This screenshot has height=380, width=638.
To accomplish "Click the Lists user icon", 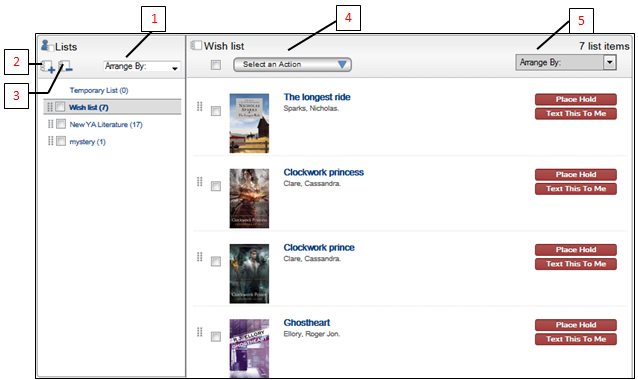I will pos(47,46).
